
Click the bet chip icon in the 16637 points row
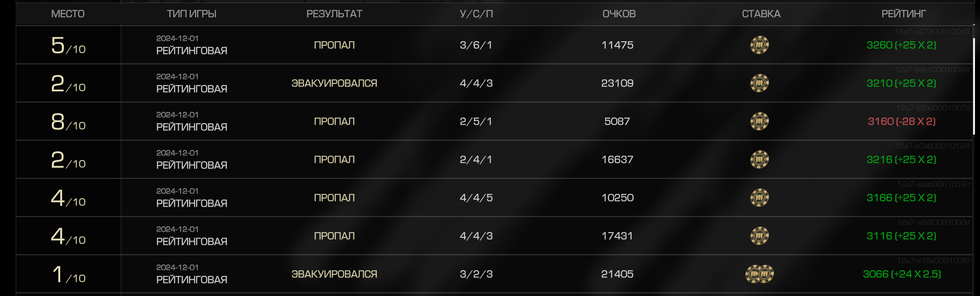click(x=760, y=160)
